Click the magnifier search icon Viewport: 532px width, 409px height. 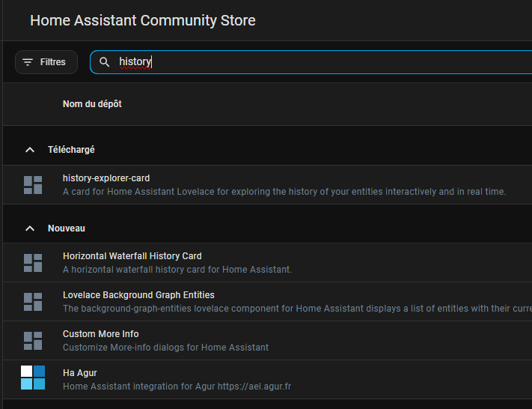pyautogui.click(x=105, y=62)
